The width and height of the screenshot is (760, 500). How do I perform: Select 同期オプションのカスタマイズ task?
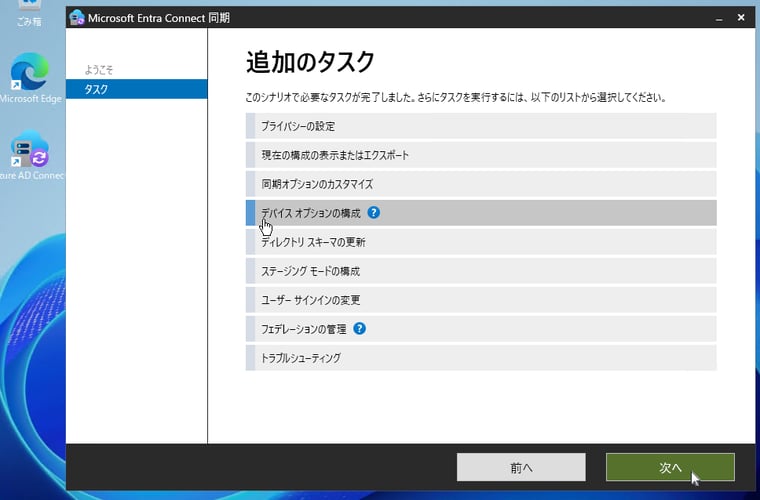pyautogui.click(x=481, y=184)
